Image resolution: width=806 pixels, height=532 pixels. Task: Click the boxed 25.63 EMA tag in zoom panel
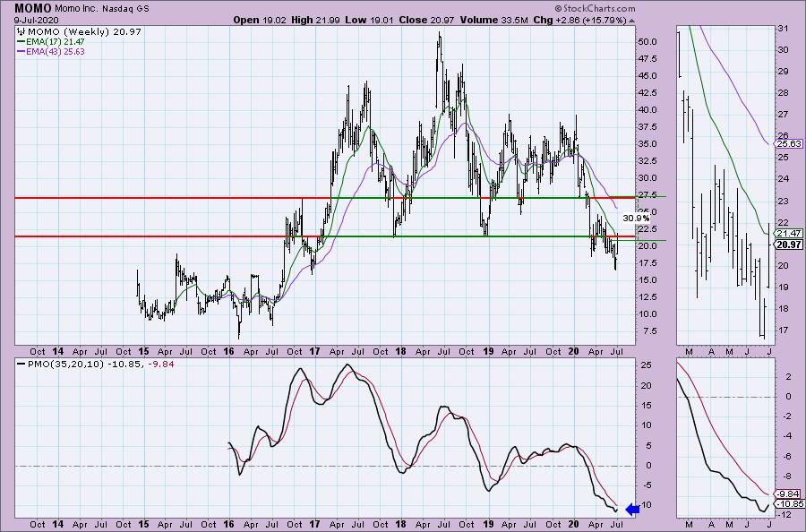(x=789, y=144)
